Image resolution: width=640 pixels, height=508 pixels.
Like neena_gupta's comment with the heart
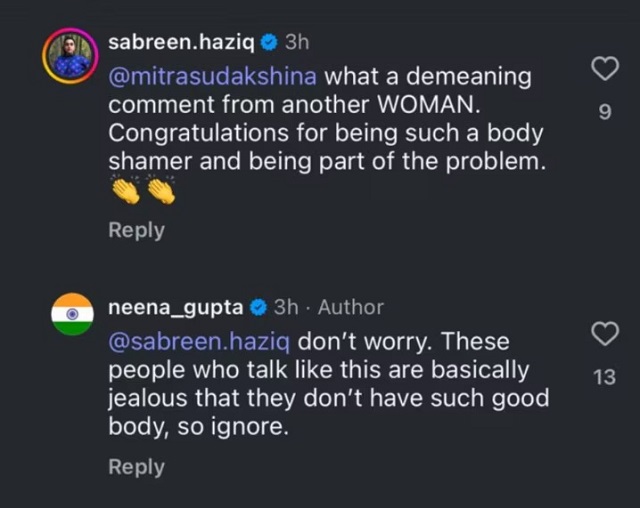[605, 333]
